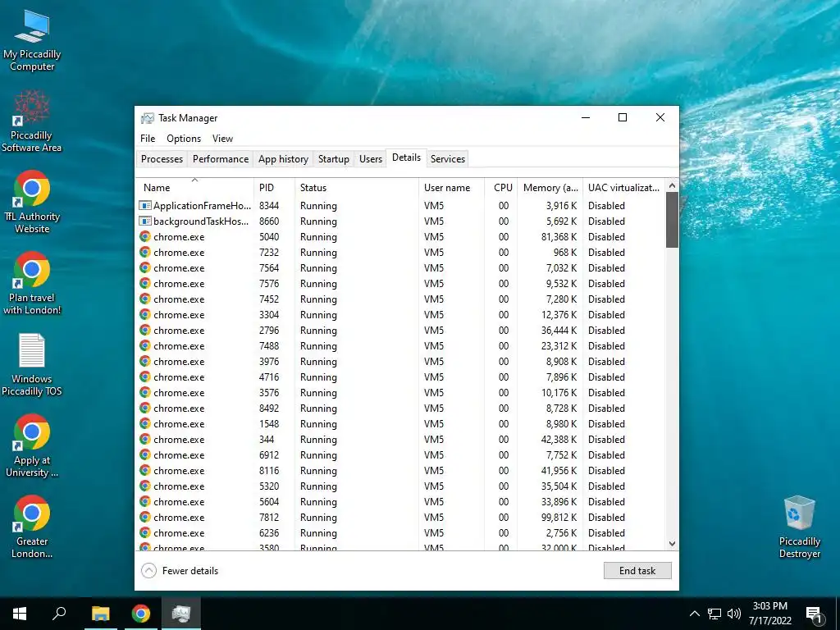
Task: Select chrome.exe row with PID 1548
Action: tap(400, 424)
